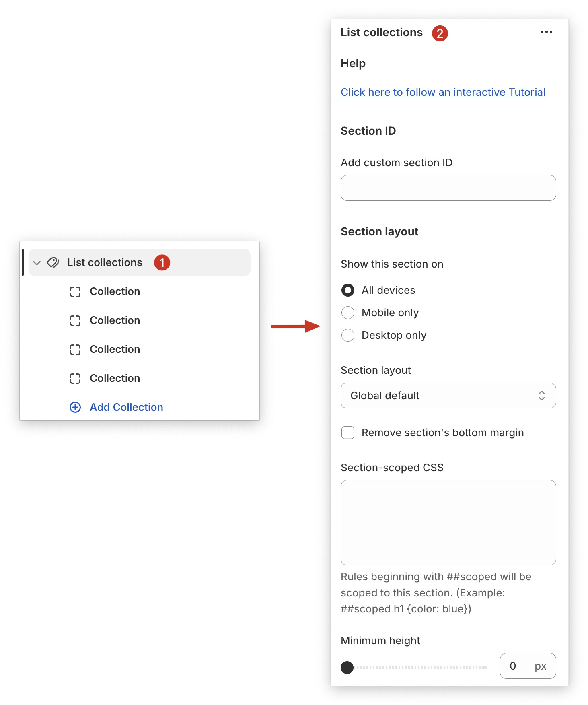Click the Add Collection link
This screenshot has height=705, width=588.
point(126,407)
